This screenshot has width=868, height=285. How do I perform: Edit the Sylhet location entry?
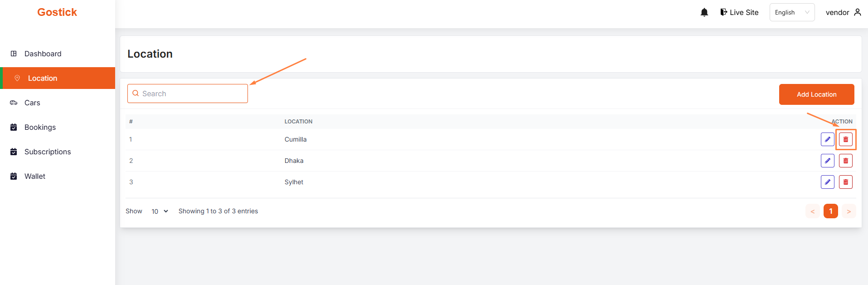(827, 182)
